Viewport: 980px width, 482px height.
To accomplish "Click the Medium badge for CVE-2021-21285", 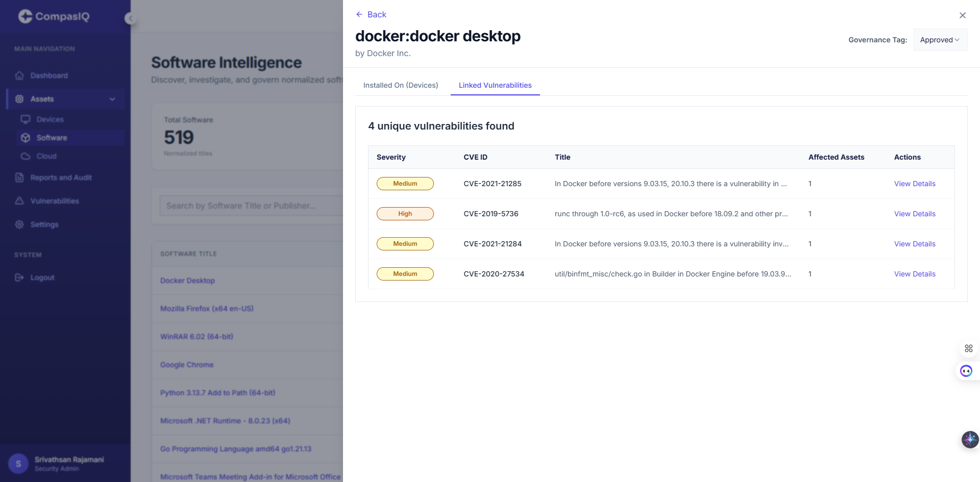I will pyautogui.click(x=405, y=184).
